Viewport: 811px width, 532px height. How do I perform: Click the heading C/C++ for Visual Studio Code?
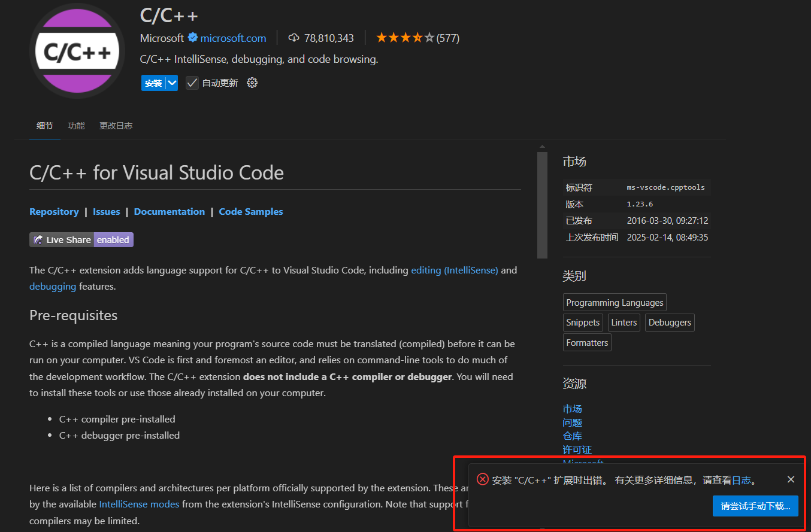[x=156, y=173]
